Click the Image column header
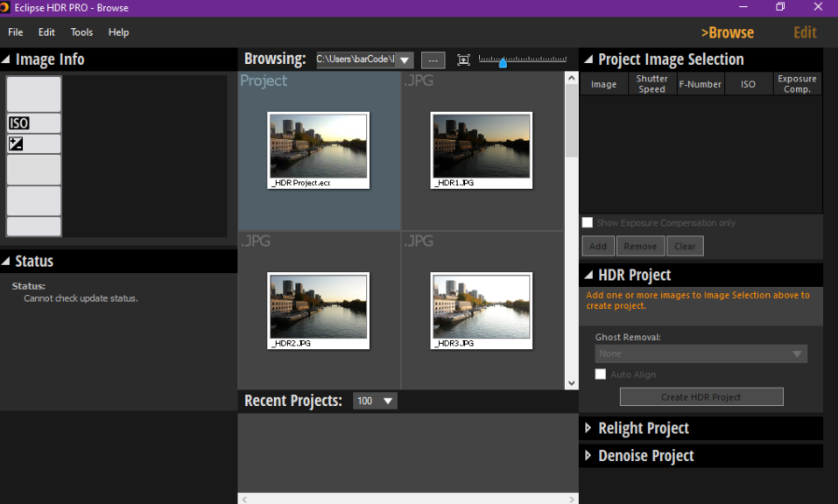 (603, 84)
